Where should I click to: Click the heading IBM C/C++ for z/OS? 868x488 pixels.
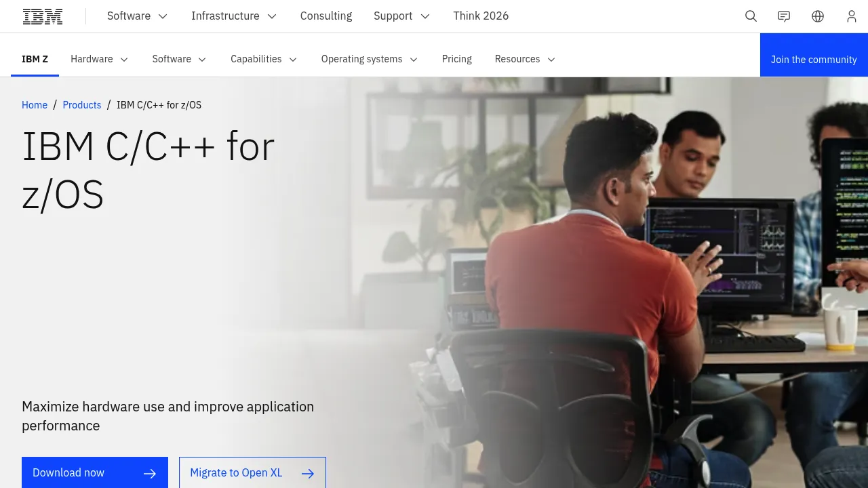[x=149, y=170]
